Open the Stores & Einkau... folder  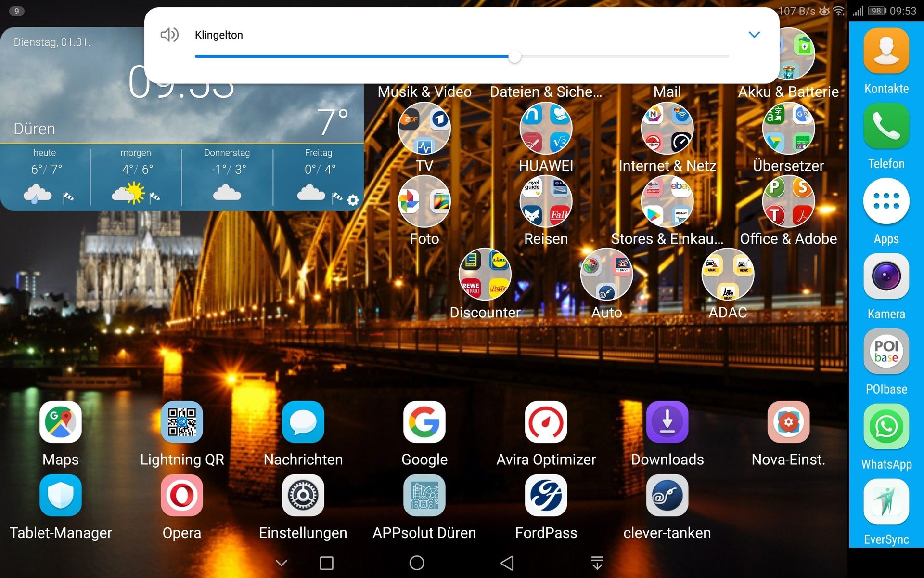[667, 201]
